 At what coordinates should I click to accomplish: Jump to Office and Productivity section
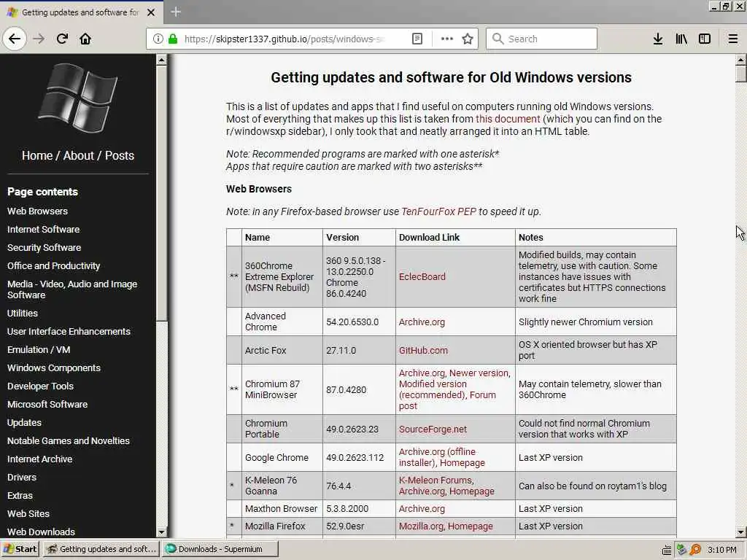click(53, 265)
